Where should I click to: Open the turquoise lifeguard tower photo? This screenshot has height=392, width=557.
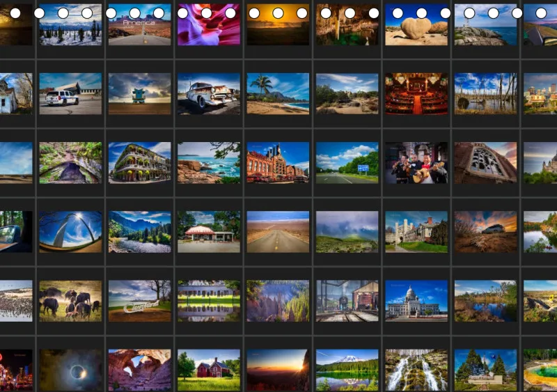pos(140,94)
